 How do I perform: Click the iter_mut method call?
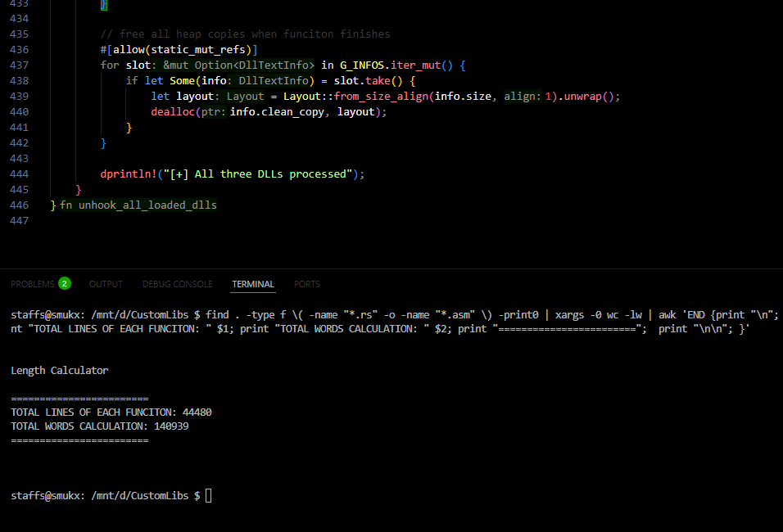pyautogui.click(x=415, y=65)
